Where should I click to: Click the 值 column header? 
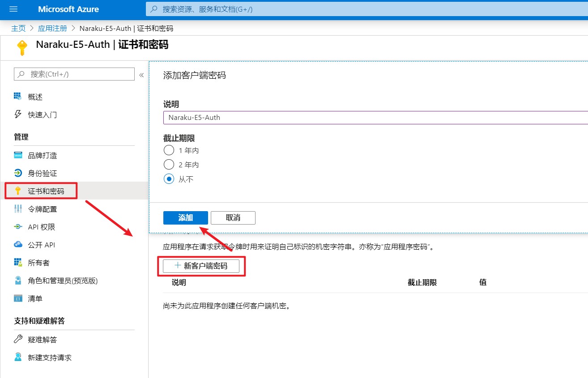pyautogui.click(x=483, y=282)
